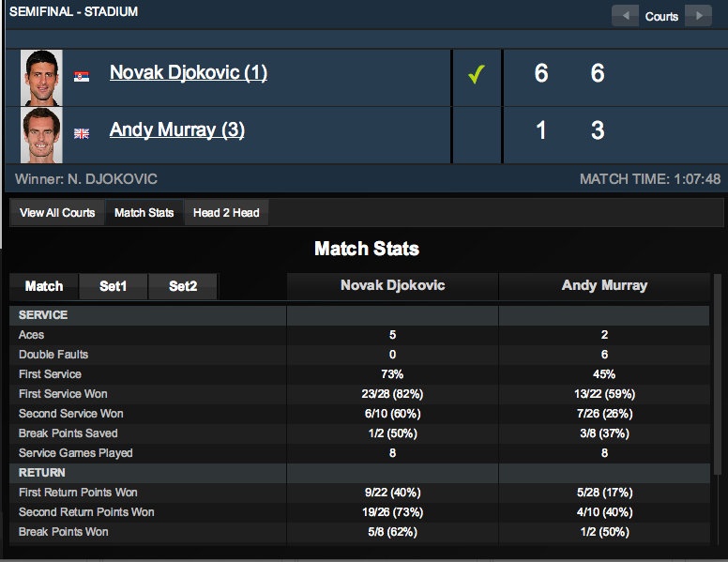This screenshot has width=728, height=562.
Task: Click the Novak Djokovic stats column header
Action: tap(392, 285)
